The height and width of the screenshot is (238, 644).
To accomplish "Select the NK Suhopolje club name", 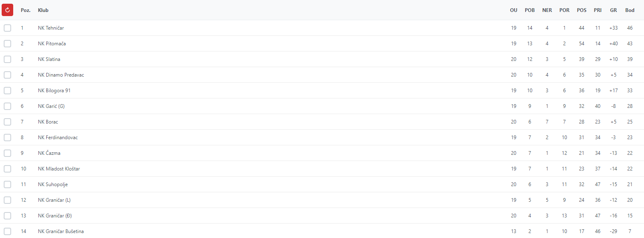I will [x=53, y=184].
